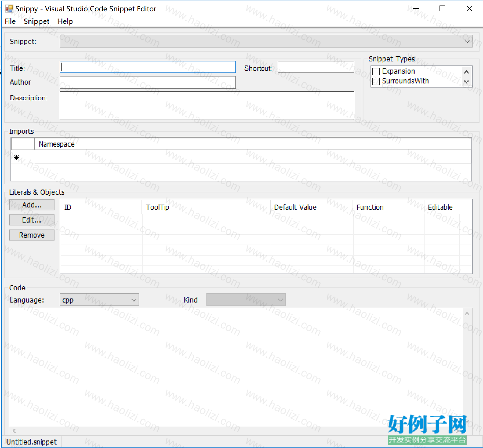Open the File menu

pyautogui.click(x=10, y=21)
